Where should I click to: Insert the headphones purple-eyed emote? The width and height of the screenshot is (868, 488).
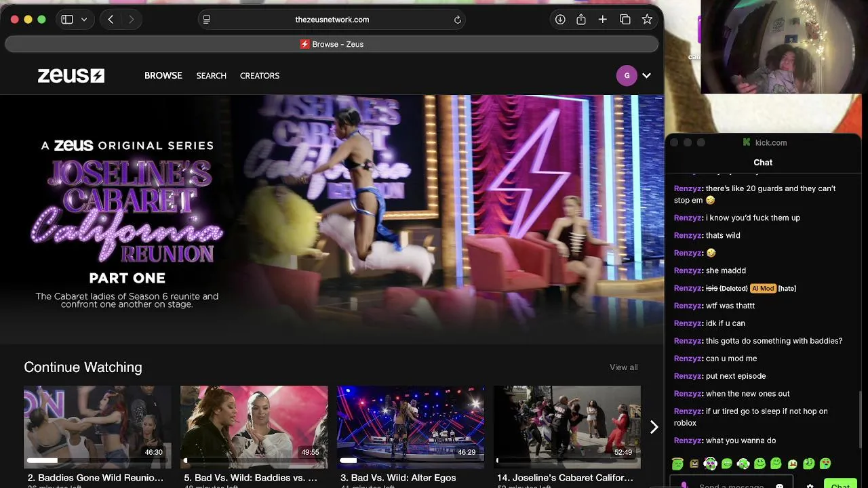pos(710,464)
